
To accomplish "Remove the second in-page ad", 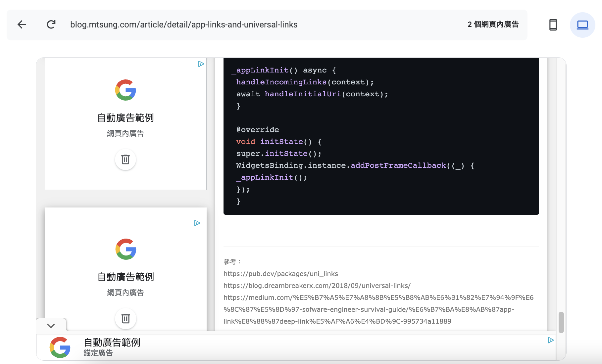I will pyautogui.click(x=125, y=319).
